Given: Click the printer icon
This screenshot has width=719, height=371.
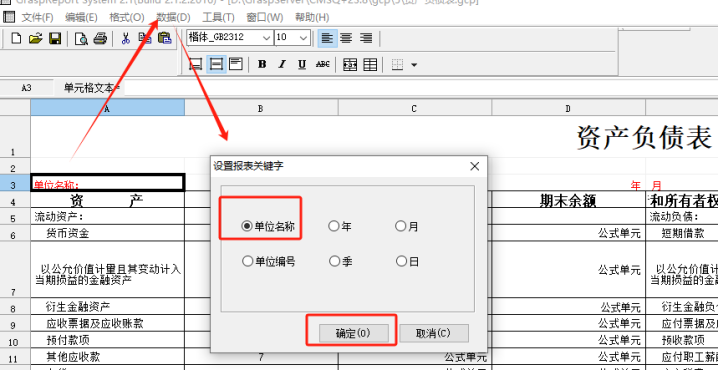Looking at the screenshot, I should click(x=100, y=39).
